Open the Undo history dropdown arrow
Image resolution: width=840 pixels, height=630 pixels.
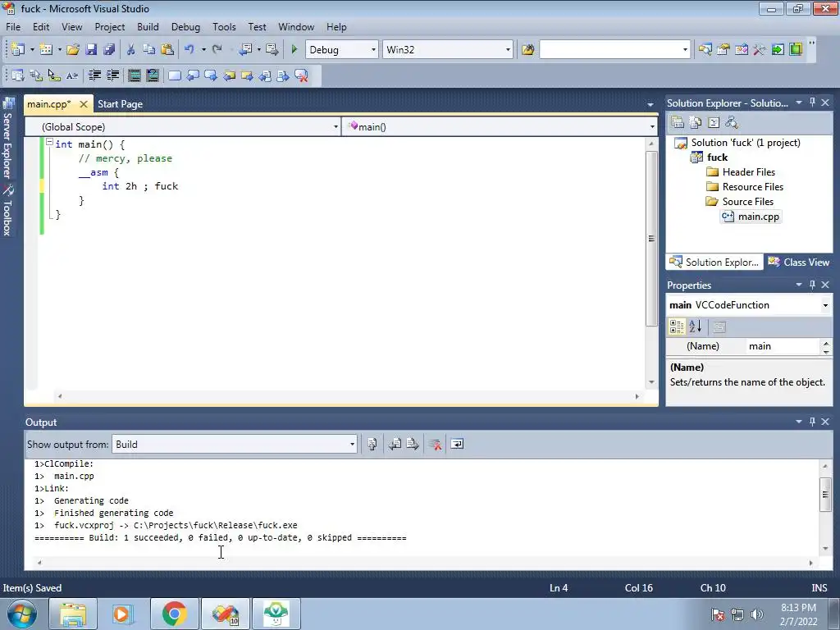pyautogui.click(x=203, y=49)
